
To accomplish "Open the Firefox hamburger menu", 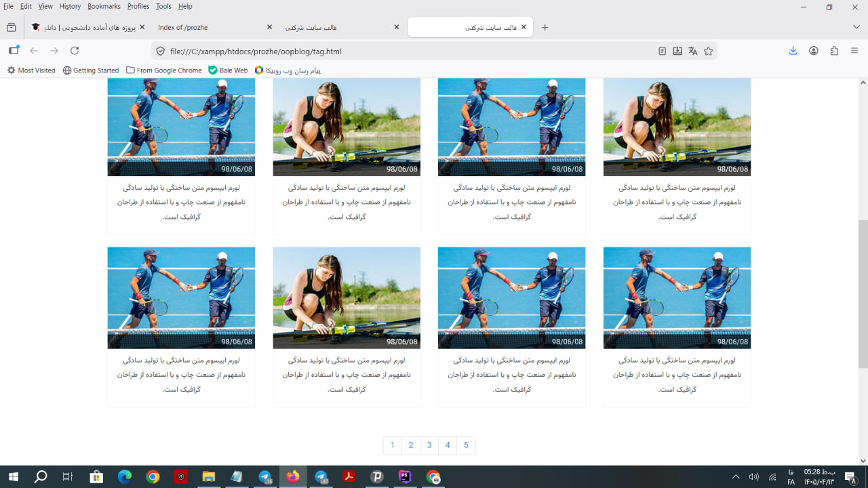I will [x=854, y=51].
